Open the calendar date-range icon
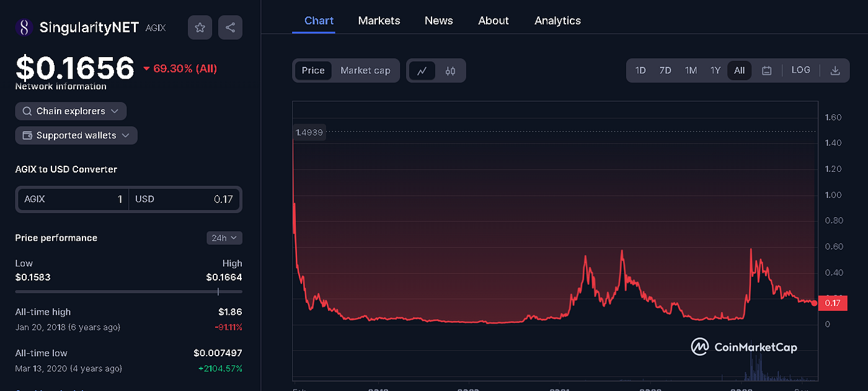This screenshot has height=391, width=868. pyautogui.click(x=766, y=70)
